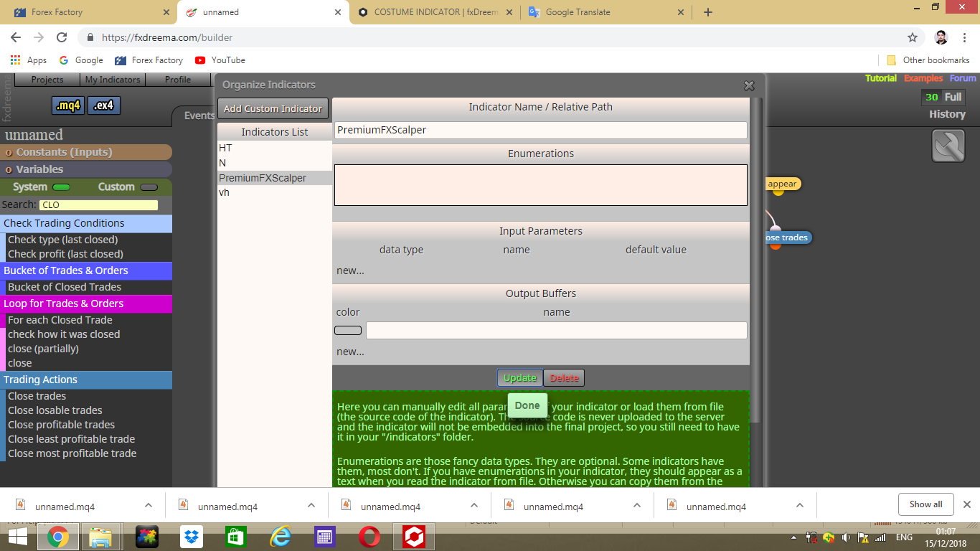Bookmark this page with the star
Screen dimensions: 980x551
tap(913, 37)
